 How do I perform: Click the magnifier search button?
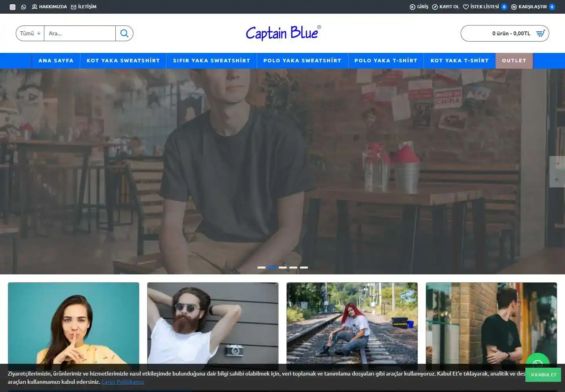(124, 33)
